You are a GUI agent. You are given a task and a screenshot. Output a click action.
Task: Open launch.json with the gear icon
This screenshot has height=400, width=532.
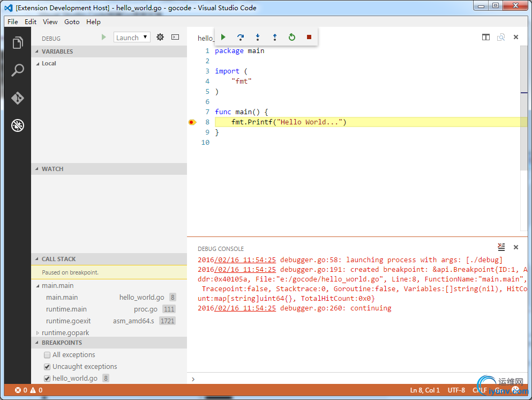click(160, 38)
